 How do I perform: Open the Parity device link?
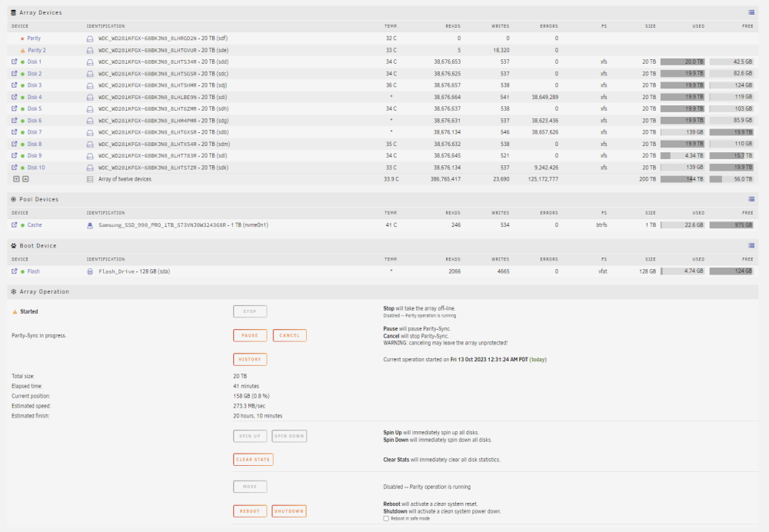34,38
